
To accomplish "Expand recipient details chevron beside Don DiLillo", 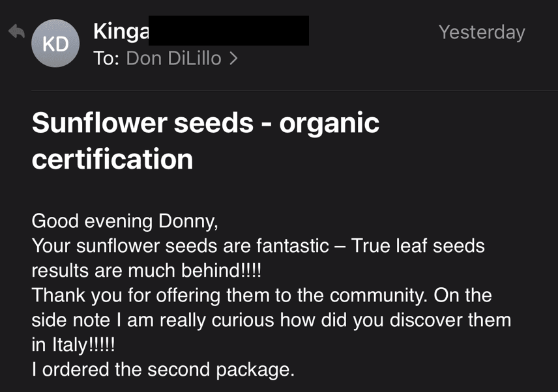I will tap(233, 59).
